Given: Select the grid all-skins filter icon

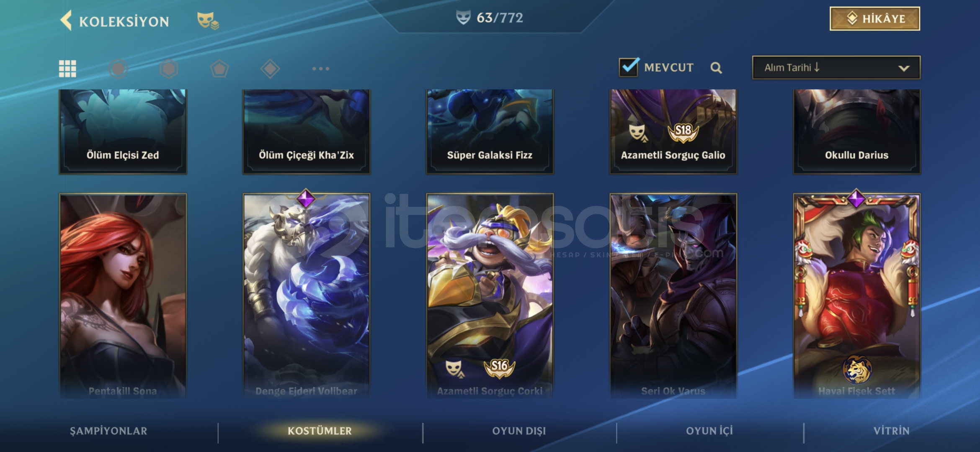Looking at the screenshot, I should [67, 69].
